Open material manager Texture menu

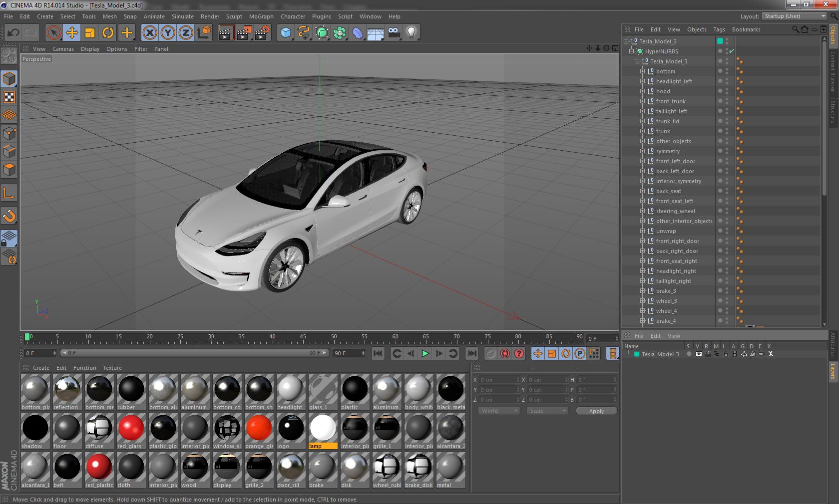(x=112, y=368)
